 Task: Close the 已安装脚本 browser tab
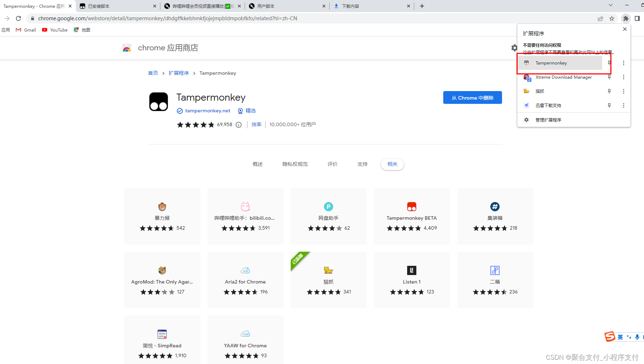pyautogui.click(x=155, y=6)
